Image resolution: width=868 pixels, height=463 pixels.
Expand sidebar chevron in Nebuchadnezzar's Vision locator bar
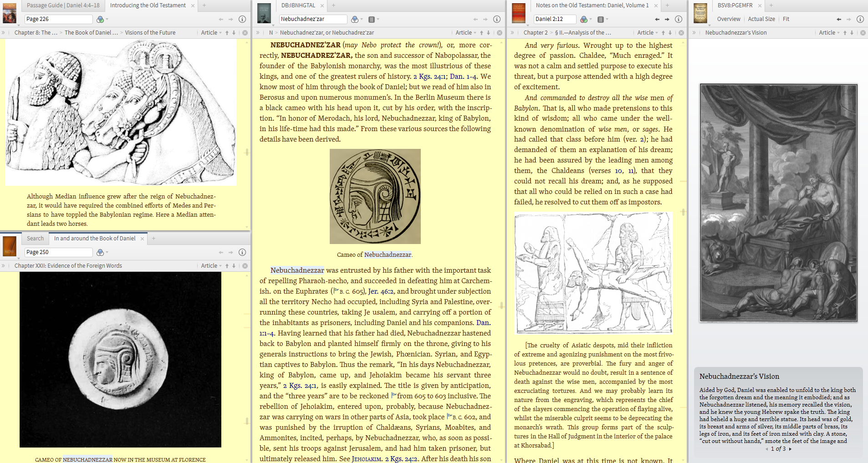[x=694, y=33]
